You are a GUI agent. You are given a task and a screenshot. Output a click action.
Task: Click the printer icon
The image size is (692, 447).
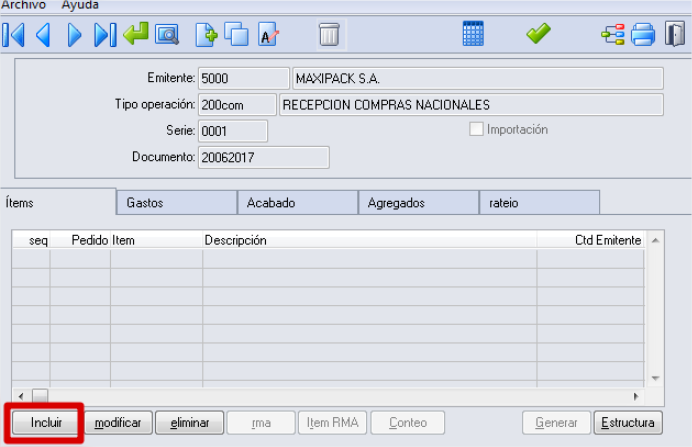coord(643,34)
